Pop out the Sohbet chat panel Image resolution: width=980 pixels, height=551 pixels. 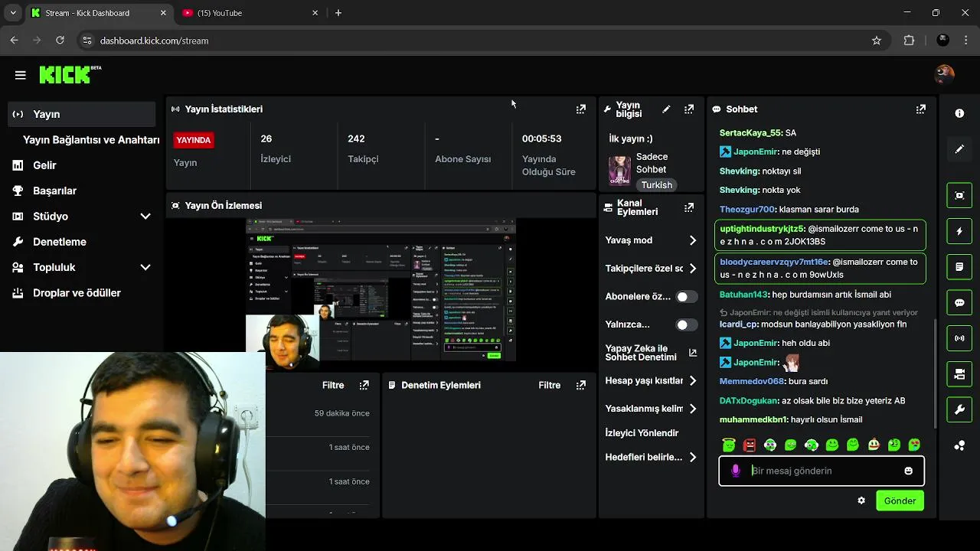(x=921, y=109)
